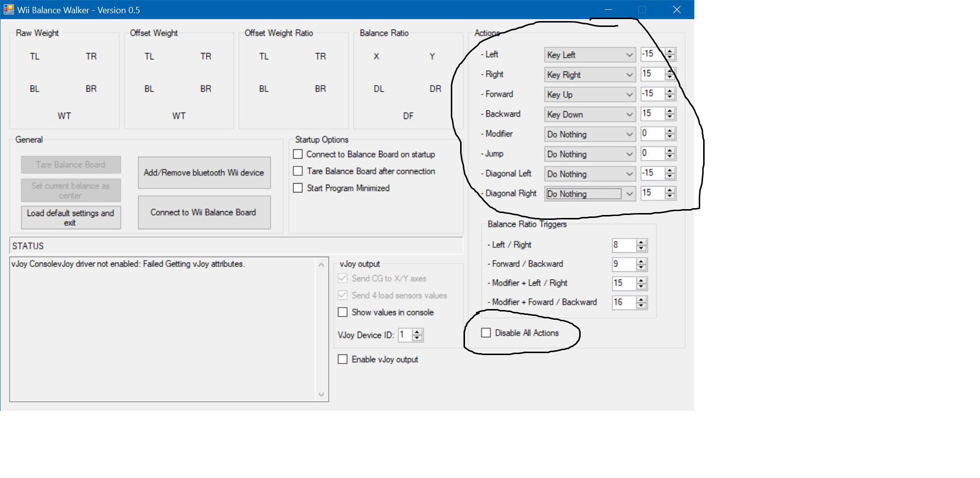Click the Forward / Backward trigger field
Image resolution: width=980 pixels, height=478 pixels.
pos(624,264)
